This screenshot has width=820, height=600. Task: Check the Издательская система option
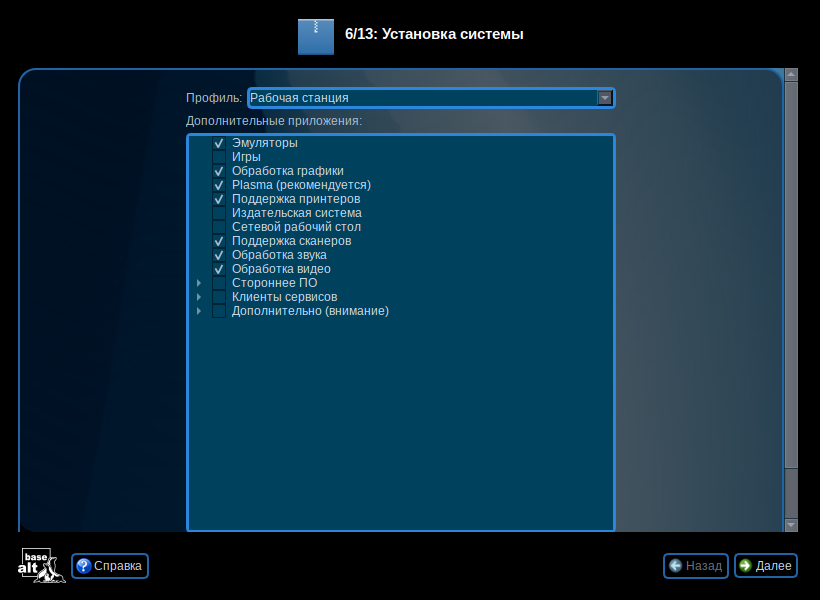219,213
